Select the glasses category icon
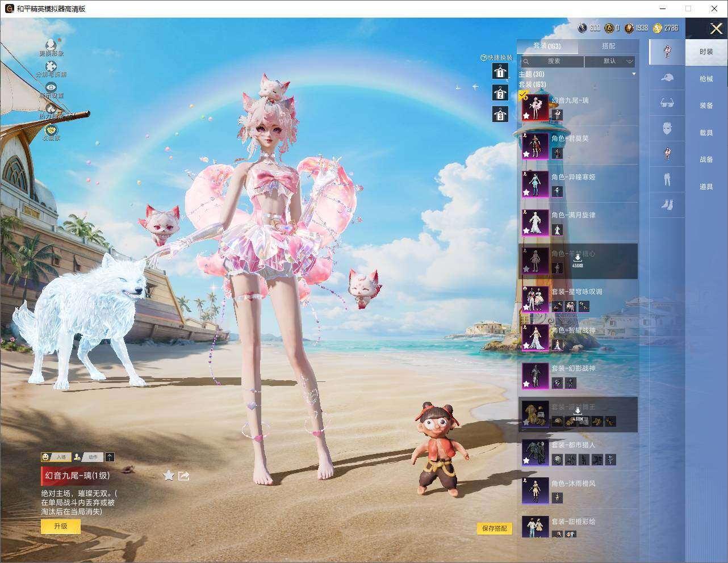This screenshot has height=563, width=728. point(667,103)
